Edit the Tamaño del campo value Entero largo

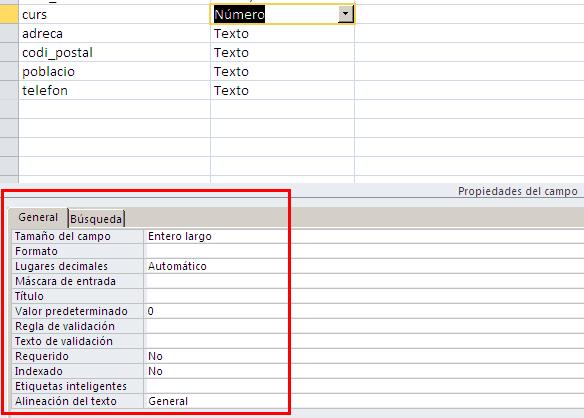tap(364, 236)
